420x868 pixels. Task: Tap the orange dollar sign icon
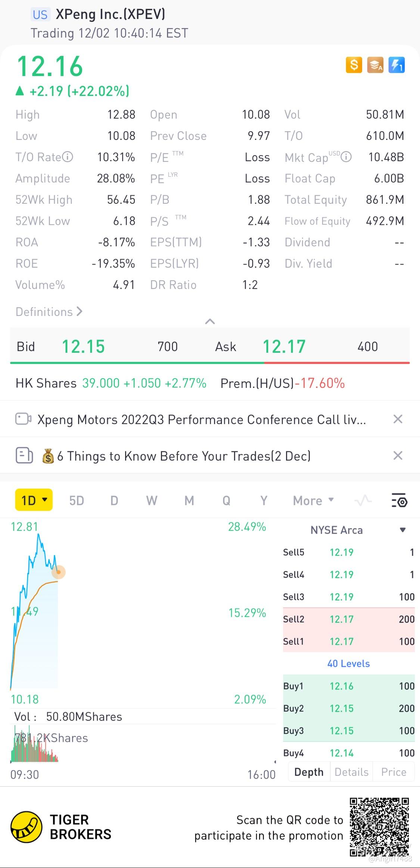click(354, 65)
